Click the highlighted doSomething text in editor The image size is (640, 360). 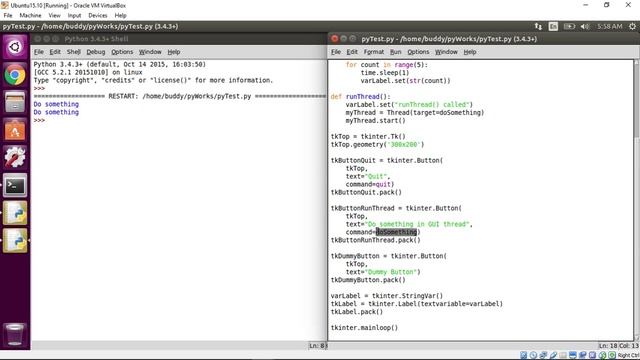click(x=396, y=232)
